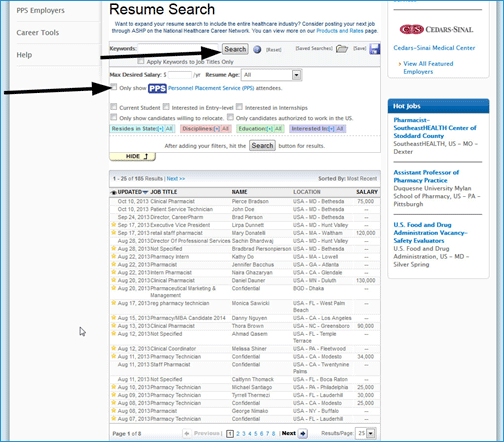
Task: Click the Save floppy disk icon
Action: (375, 49)
